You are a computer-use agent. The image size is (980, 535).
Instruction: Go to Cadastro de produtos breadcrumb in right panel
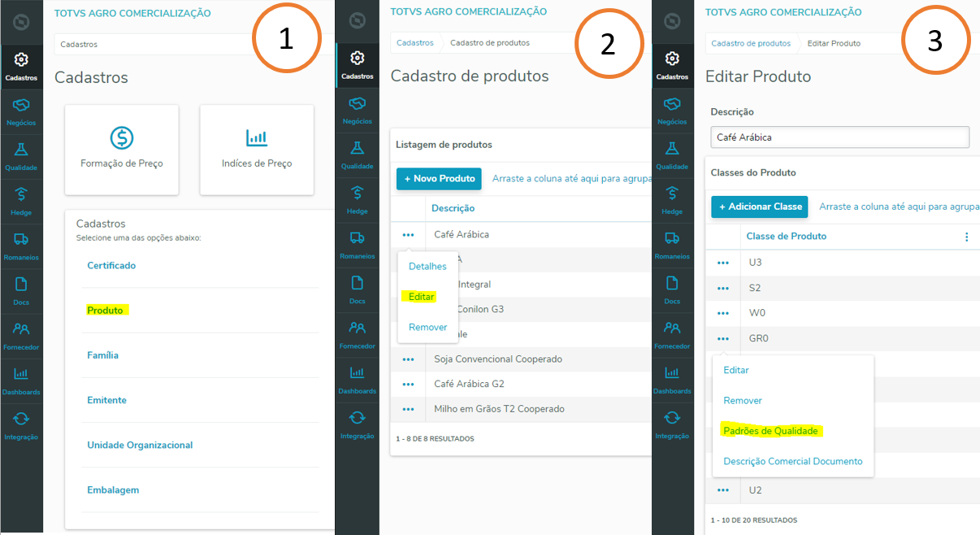pyautogui.click(x=751, y=43)
